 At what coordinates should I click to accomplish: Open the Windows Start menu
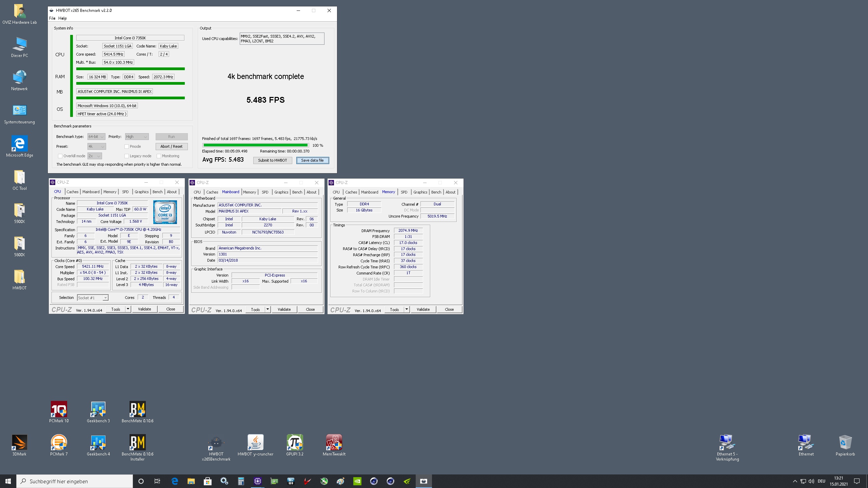coord(8,481)
